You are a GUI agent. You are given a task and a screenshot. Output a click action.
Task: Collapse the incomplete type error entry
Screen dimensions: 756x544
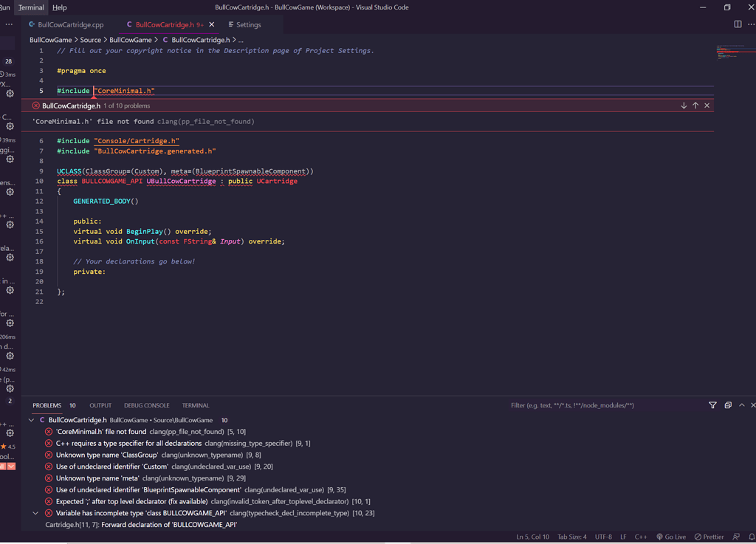35,513
